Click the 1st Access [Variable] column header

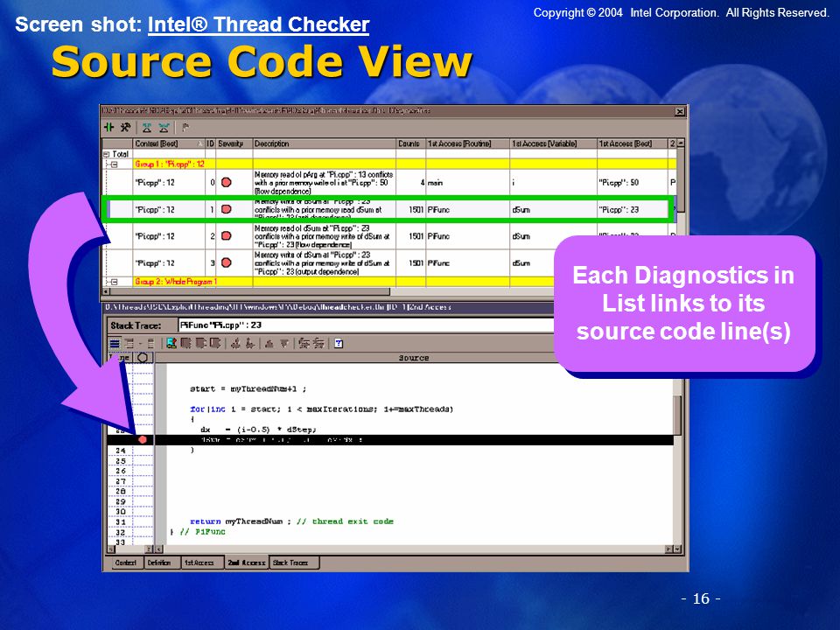pos(553,143)
